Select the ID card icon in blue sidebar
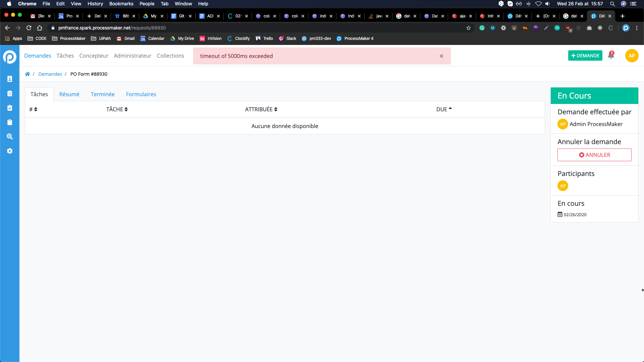Viewport: 644px width, 362px height. point(10,79)
